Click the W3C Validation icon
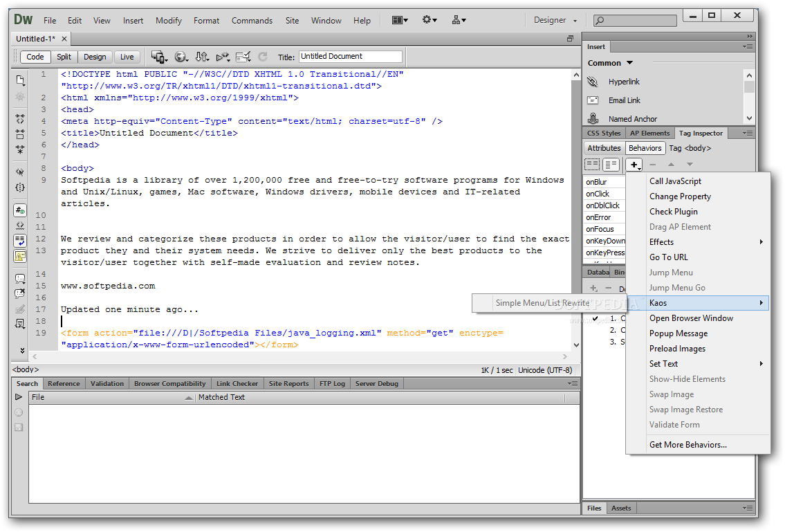 (223, 57)
